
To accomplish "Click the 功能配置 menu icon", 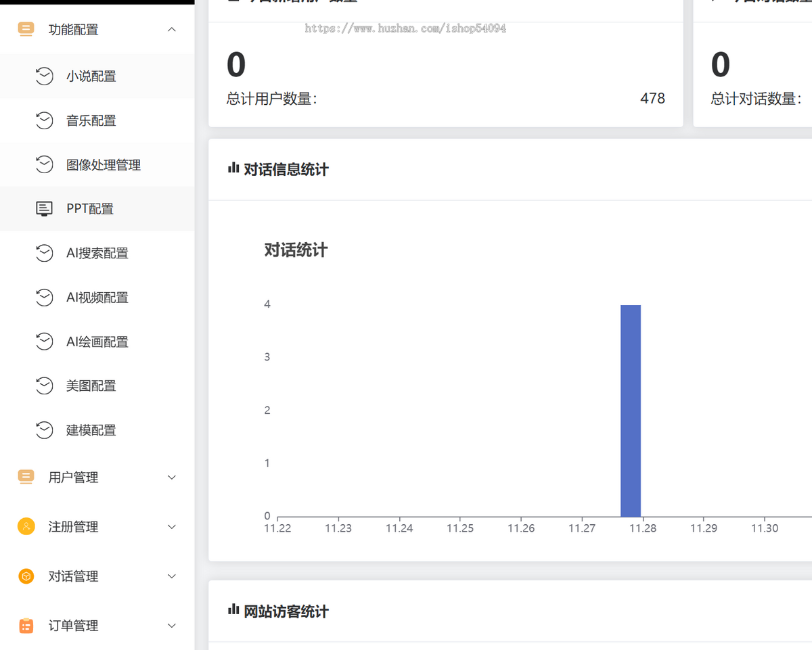I will point(26,29).
